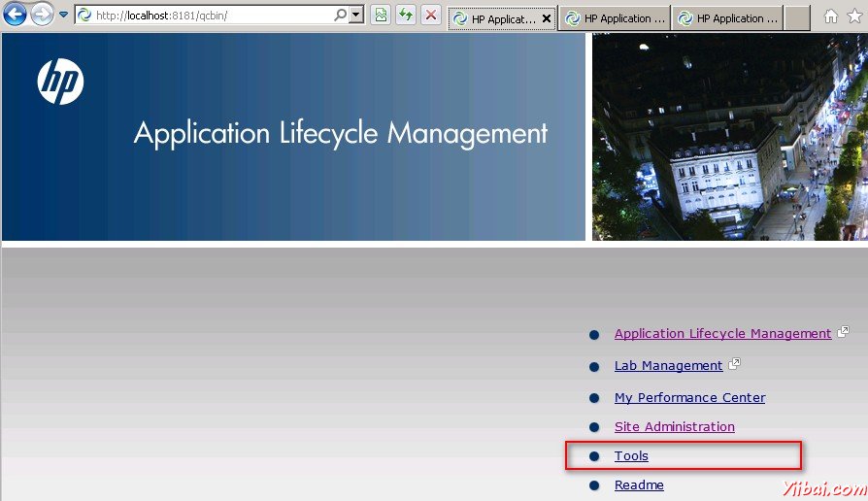The image size is (868, 501).
Task: Switch to the third HP Application tab
Action: [x=727, y=18]
